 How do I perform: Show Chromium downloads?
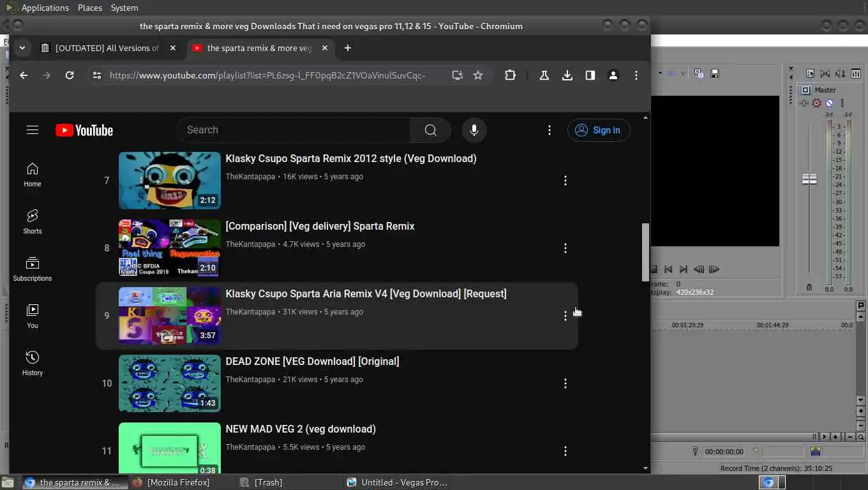tap(567, 75)
